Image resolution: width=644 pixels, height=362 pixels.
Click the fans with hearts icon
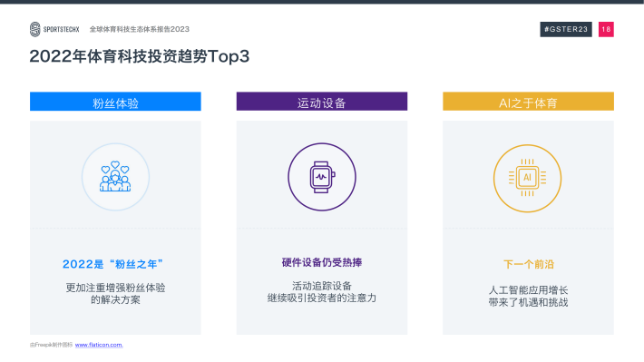pos(115,177)
